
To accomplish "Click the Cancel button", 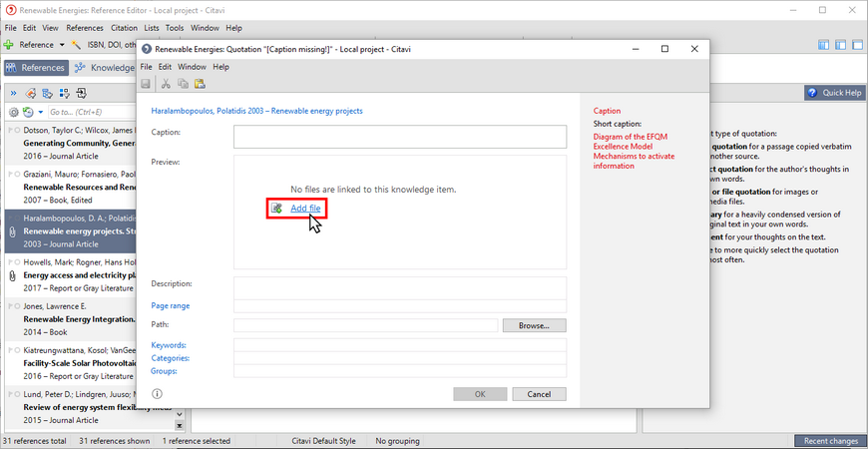I will [539, 394].
